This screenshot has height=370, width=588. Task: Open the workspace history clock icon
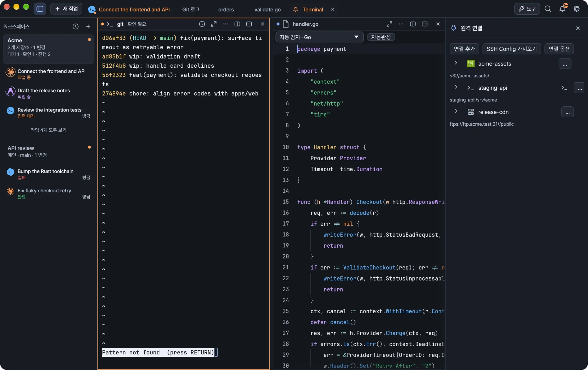[76, 26]
